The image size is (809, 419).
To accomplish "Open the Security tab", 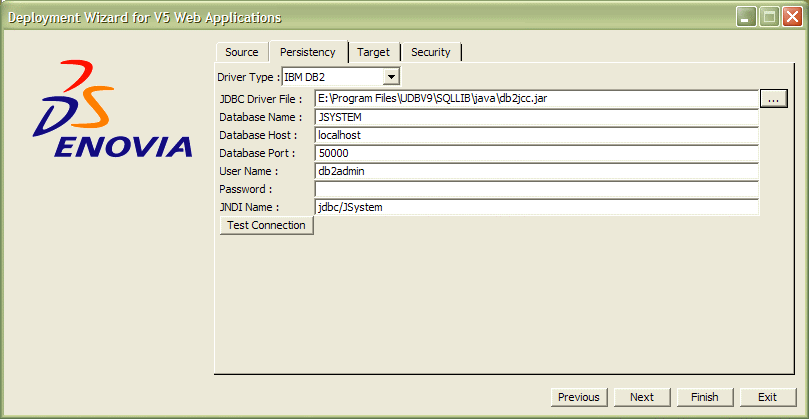I will (431, 52).
